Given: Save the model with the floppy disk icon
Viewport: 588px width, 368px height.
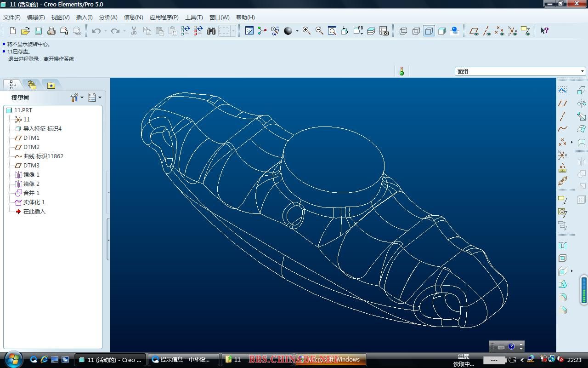Looking at the screenshot, I should click(38, 31).
